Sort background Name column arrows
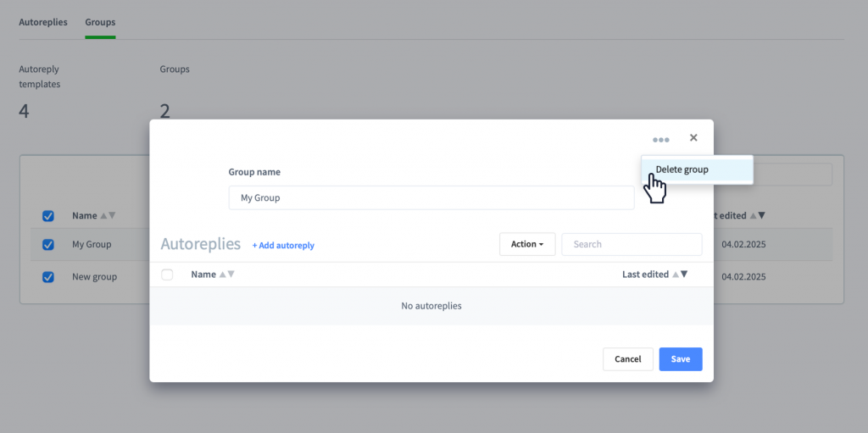 [x=108, y=215]
